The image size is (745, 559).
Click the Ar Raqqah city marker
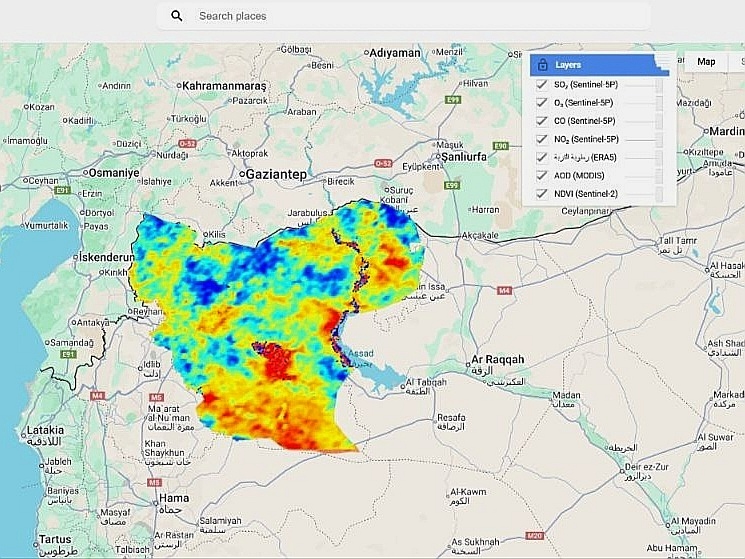[x=468, y=365]
